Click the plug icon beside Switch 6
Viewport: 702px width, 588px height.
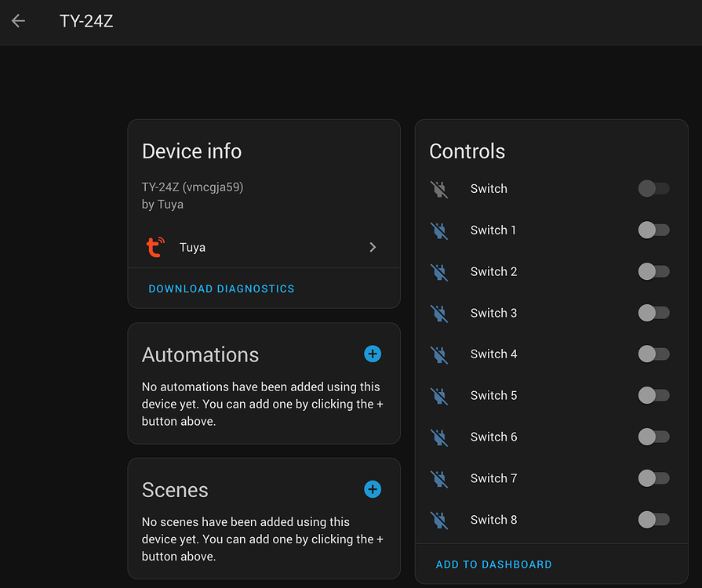pos(439,437)
